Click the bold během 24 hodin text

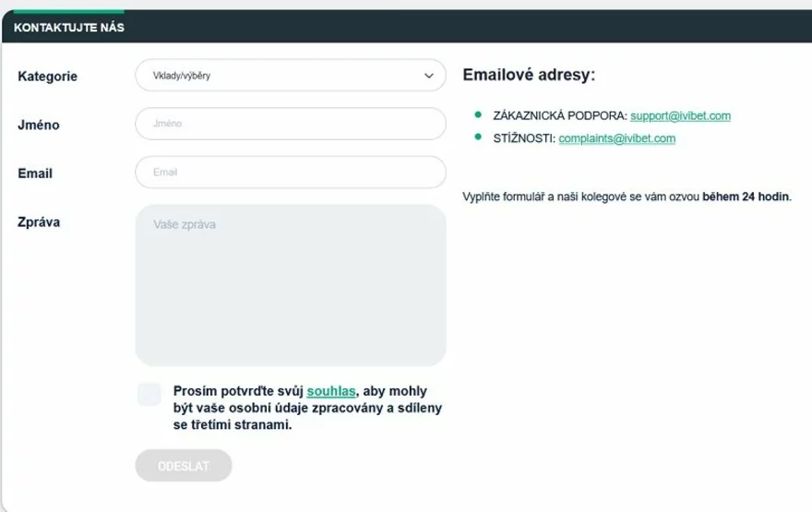(x=746, y=196)
